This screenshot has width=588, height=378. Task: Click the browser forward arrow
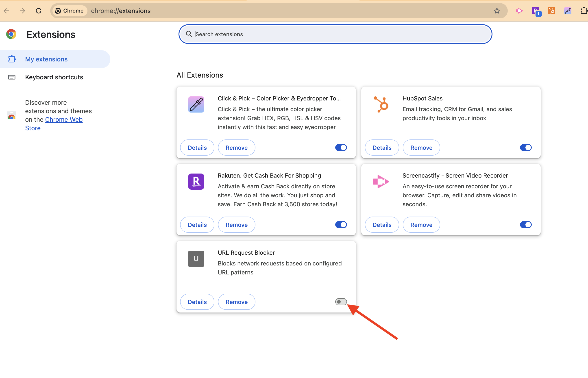pos(22,11)
